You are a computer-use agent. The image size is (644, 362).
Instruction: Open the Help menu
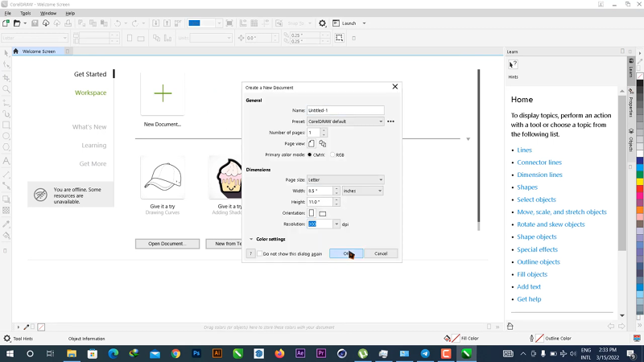pos(70,13)
